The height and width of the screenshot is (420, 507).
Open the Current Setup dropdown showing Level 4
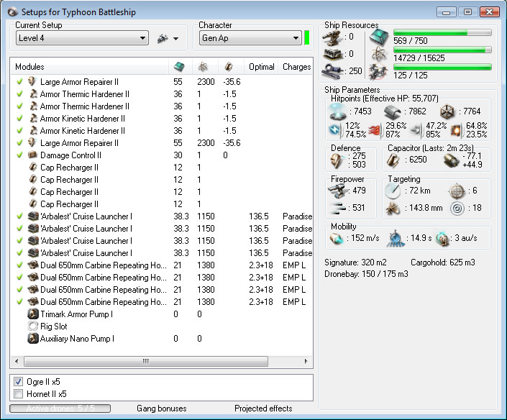(81, 38)
